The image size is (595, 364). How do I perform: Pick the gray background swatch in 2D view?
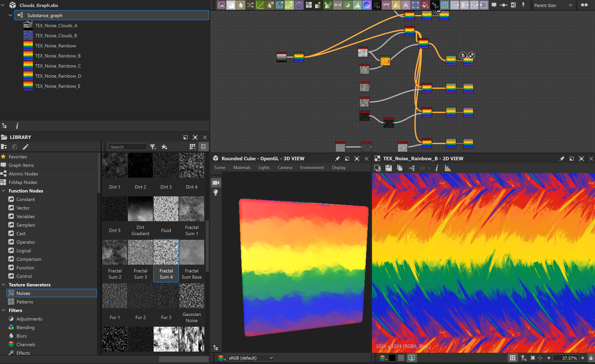point(401,358)
